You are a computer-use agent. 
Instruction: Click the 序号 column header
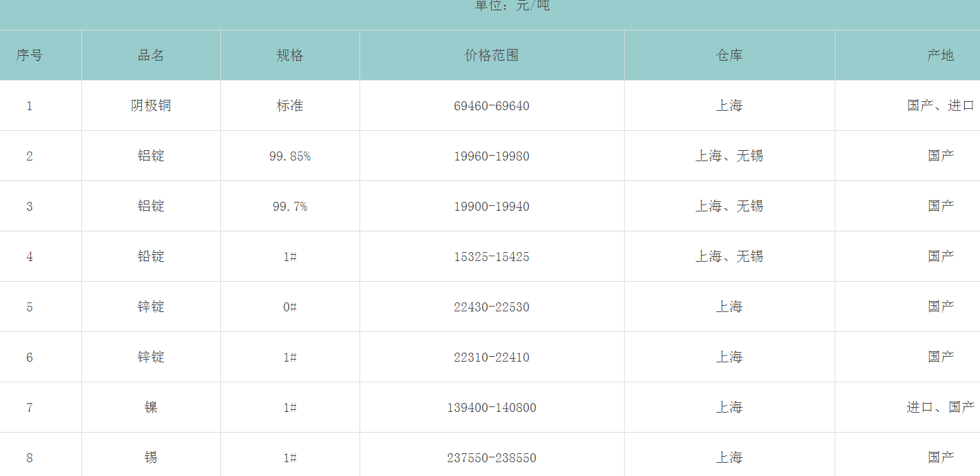(x=30, y=55)
